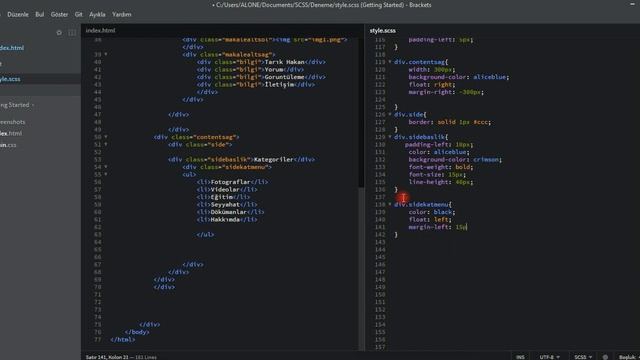Select style.scss in working files

(10, 79)
